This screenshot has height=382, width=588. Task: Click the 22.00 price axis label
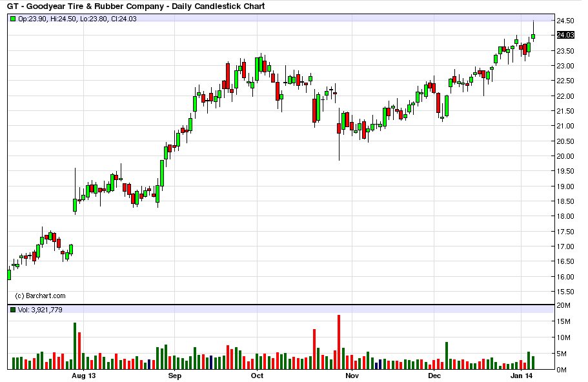click(565, 96)
